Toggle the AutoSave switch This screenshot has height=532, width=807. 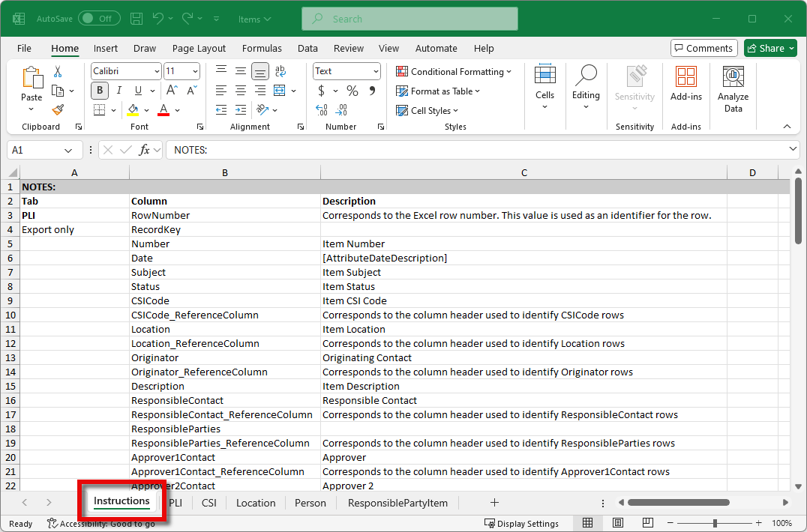point(99,19)
